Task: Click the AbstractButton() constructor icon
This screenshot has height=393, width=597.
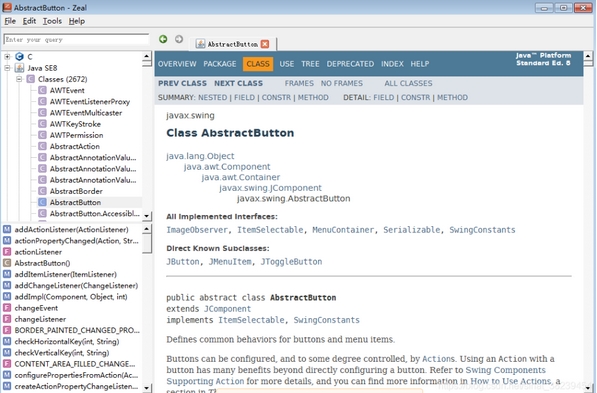Action: [7, 263]
